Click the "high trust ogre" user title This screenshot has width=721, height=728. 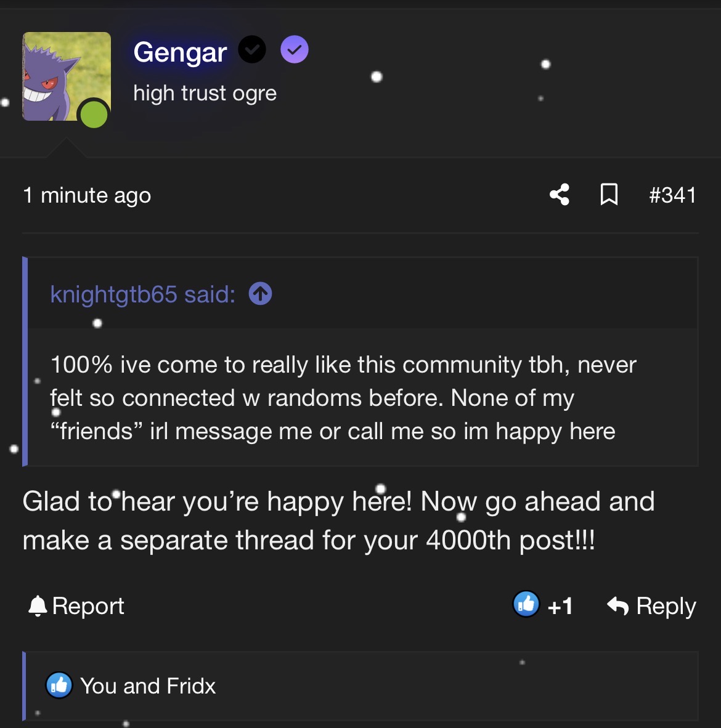point(205,93)
